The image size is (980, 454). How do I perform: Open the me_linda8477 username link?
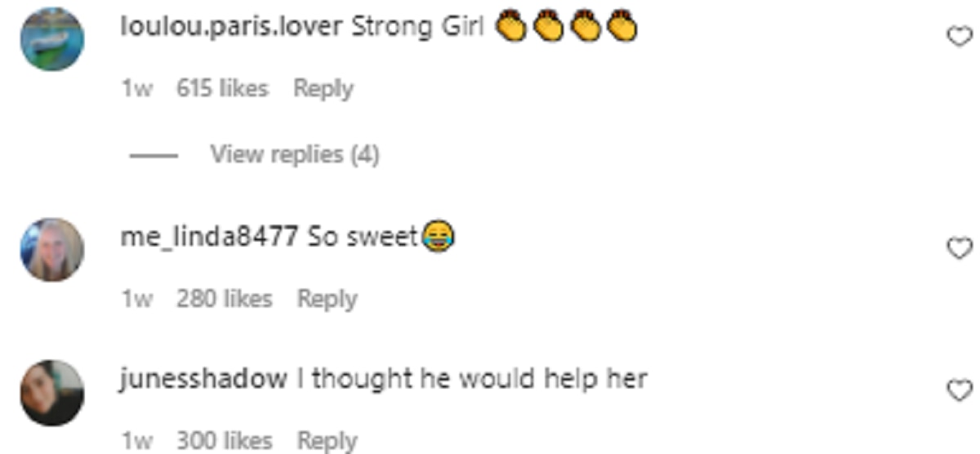tap(208, 238)
